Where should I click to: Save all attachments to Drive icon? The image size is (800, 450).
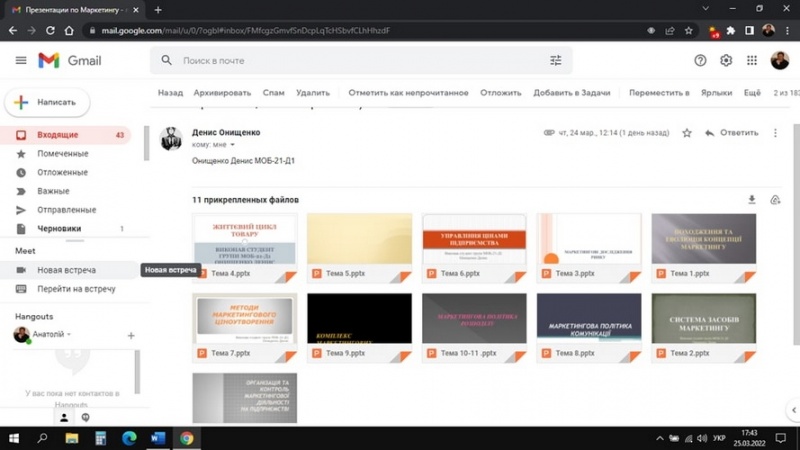click(x=775, y=200)
